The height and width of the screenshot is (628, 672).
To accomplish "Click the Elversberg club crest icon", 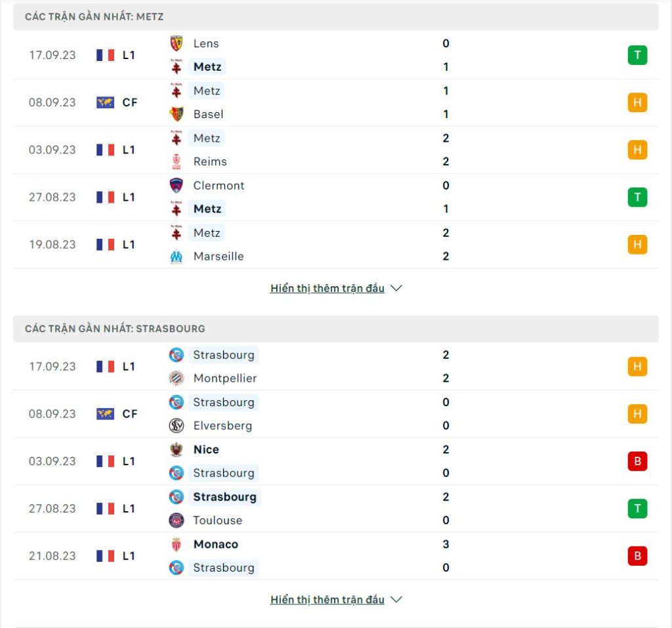I will coord(176,426).
